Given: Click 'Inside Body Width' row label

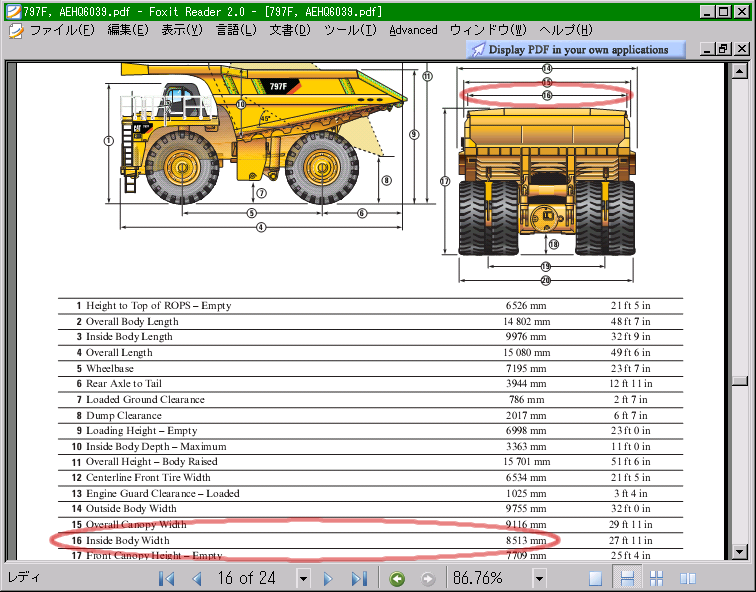Looking at the screenshot, I should point(128,540).
